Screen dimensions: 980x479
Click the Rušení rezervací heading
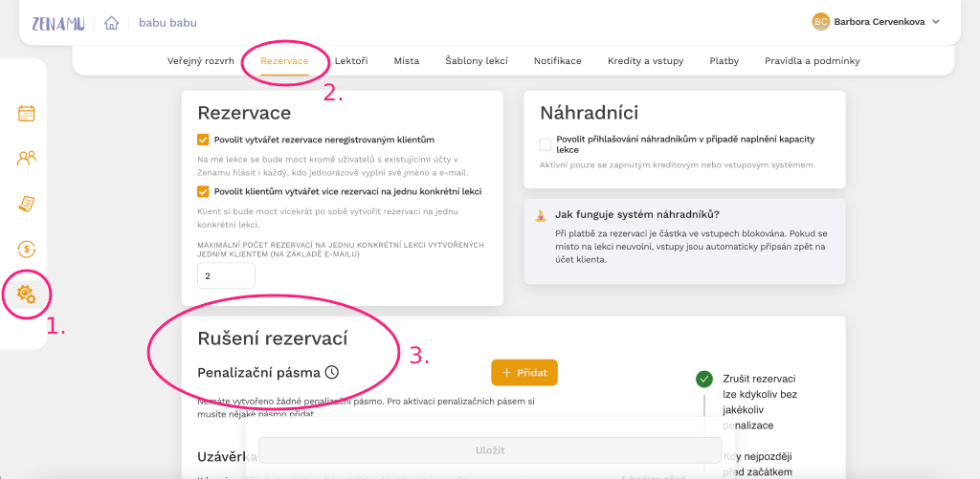tap(273, 338)
